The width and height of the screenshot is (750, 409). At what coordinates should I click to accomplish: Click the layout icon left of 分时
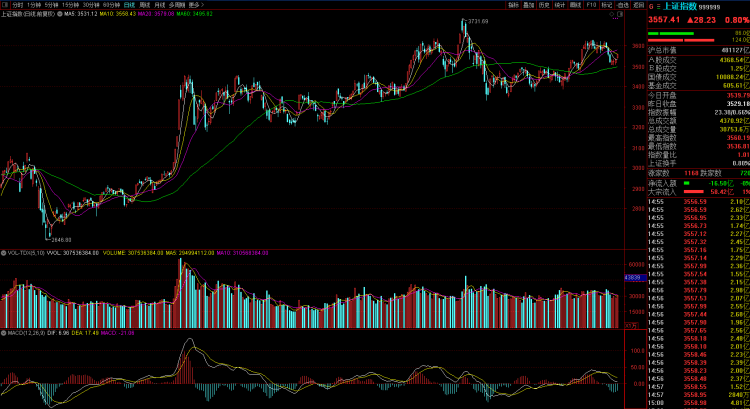coord(4,5)
